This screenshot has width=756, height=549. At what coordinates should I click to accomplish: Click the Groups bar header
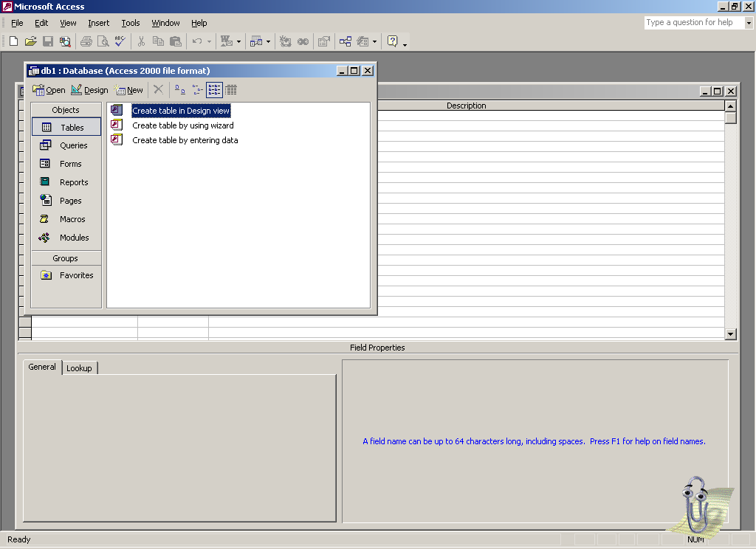pos(66,258)
